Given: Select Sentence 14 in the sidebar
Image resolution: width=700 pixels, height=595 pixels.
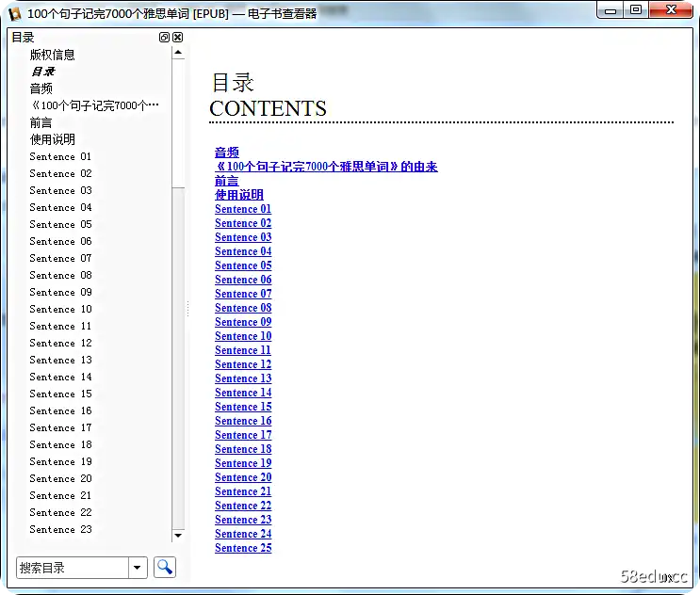Looking at the screenshot, I should (60, 377).
